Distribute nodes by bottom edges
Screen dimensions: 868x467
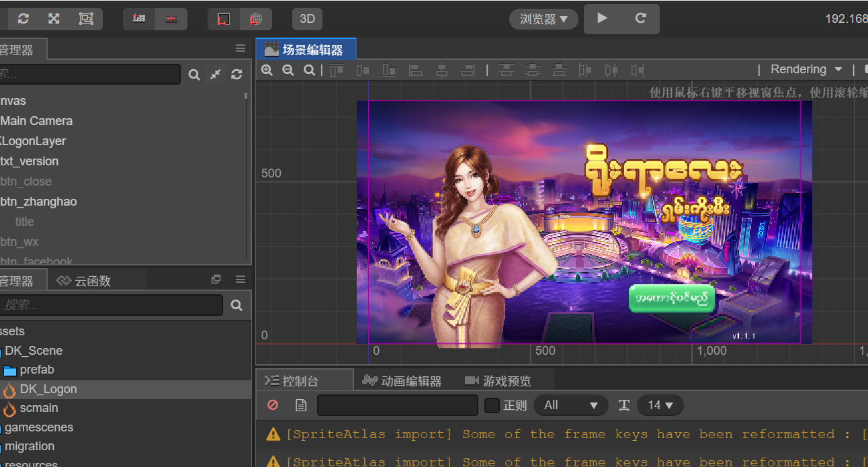tap(559, 70)
